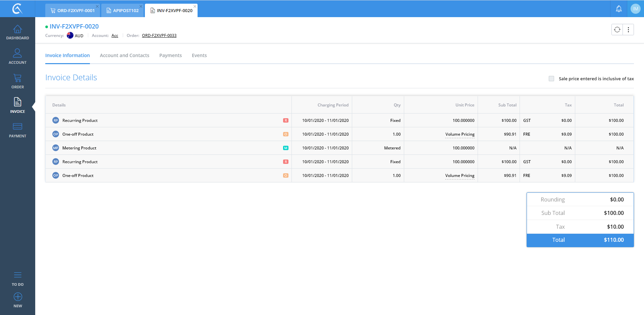Refresh the invoice with the reload icon
The width and height of the screenshot is (644, 315).
click(x=617, y=30)
